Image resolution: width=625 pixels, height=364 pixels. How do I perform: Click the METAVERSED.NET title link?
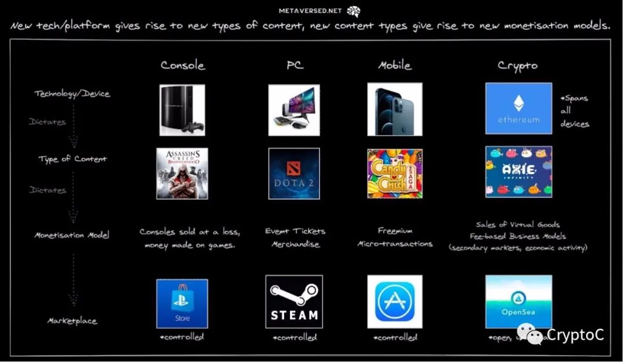[310, 11]
